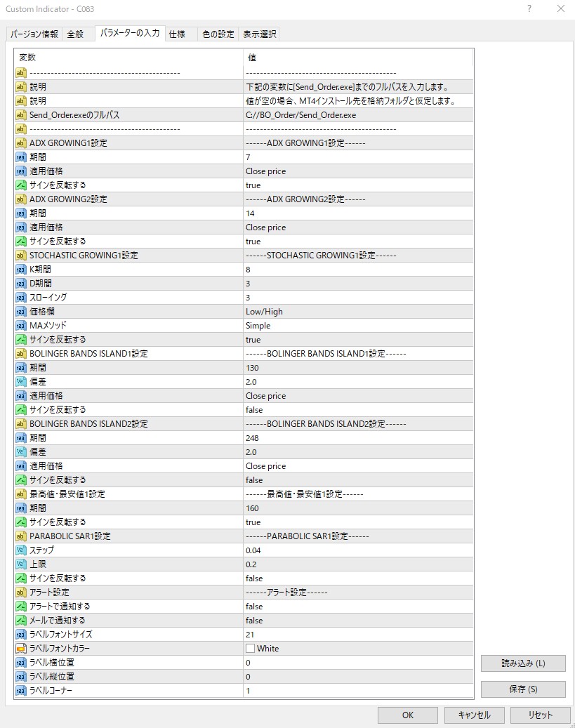This screenshot has width=575, height=728.
Task: Click the string icon next to STOCHASTIC GROWING1設定
Action: pyautogui.click(x=21, y=256)
